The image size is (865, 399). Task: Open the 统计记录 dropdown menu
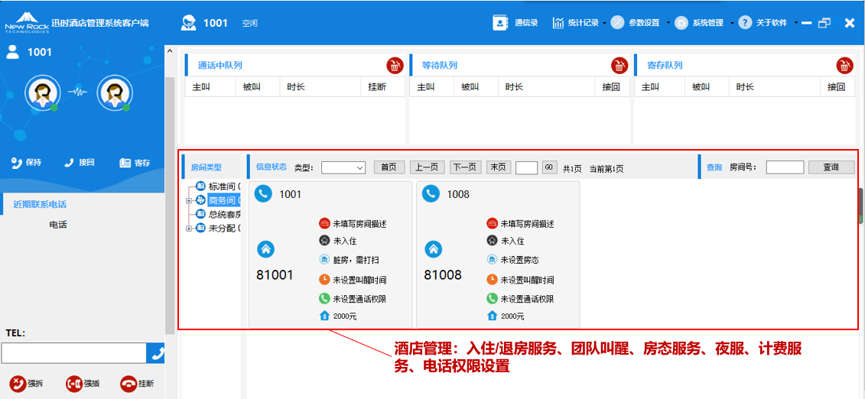click(578, 23)
